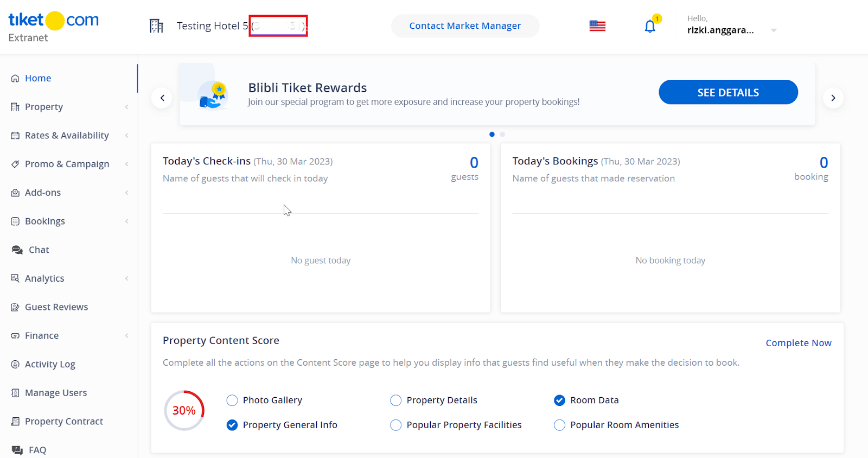
Task: Open notifications bell icon
Action: pyautogui.click(x=650, y=26)
